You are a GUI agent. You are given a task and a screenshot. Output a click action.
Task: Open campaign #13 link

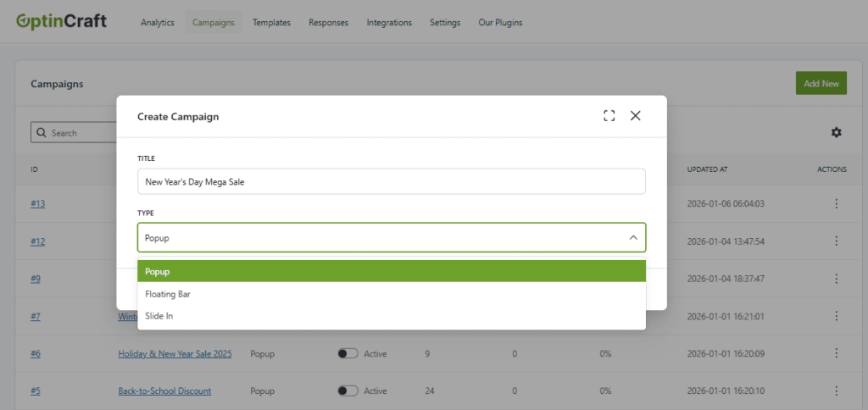coord(37,203)
